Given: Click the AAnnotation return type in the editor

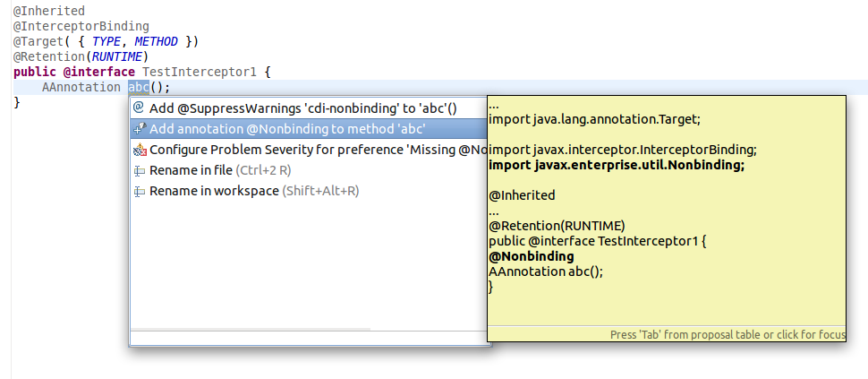Looking at the screenshot, I should [x=81, y=87].
